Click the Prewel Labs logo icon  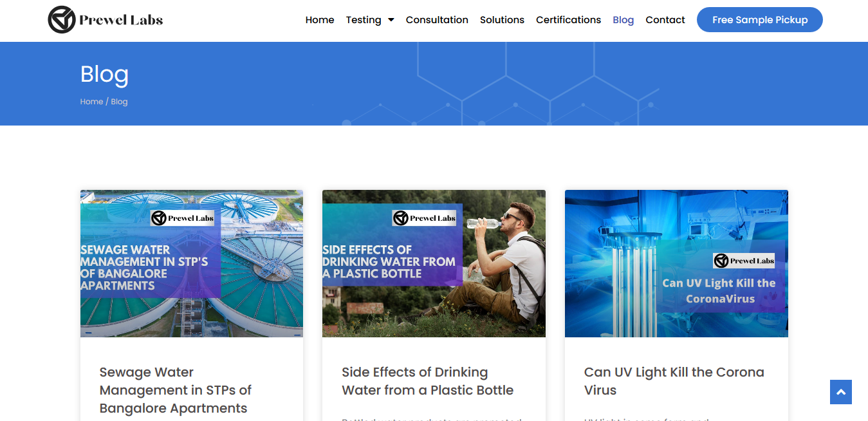62,20
